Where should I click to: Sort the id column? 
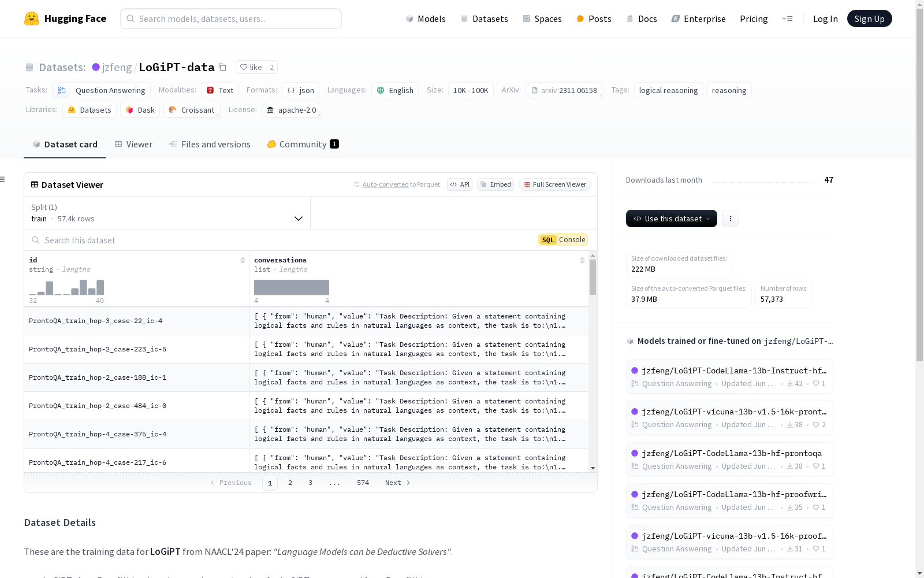243,260
